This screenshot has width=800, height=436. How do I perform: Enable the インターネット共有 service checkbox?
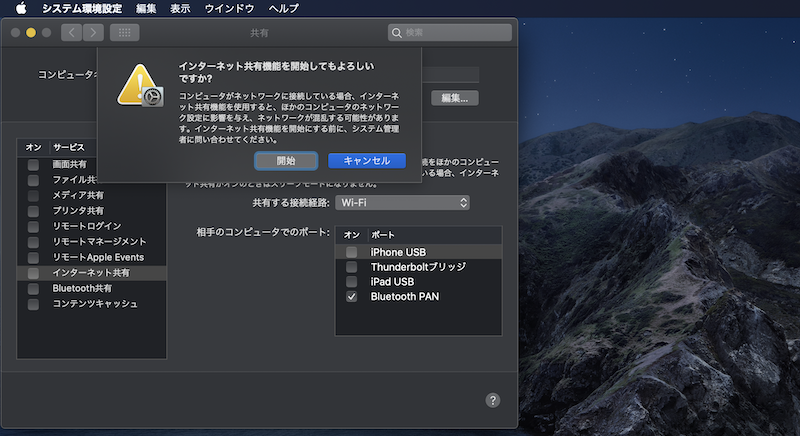tap(34, 273)
